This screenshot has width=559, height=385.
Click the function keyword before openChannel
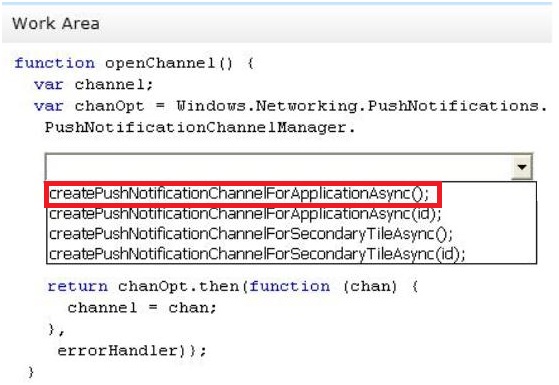55,63
